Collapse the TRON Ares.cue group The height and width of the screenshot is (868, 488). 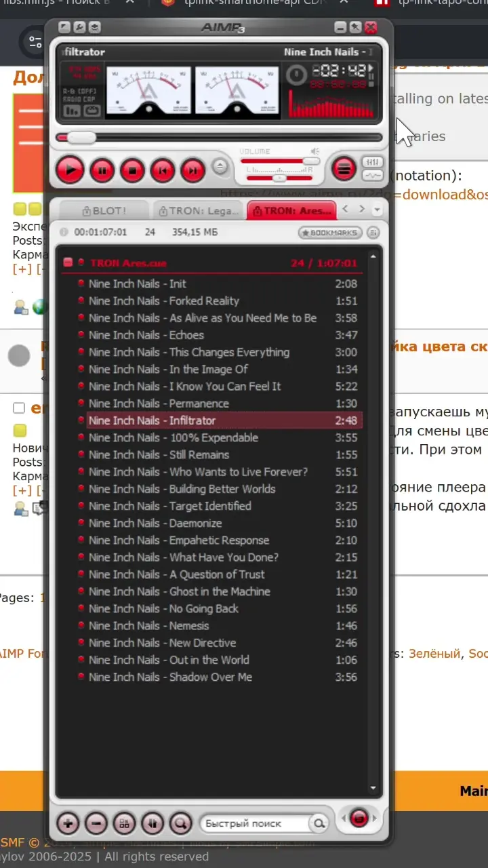(68, 262)
